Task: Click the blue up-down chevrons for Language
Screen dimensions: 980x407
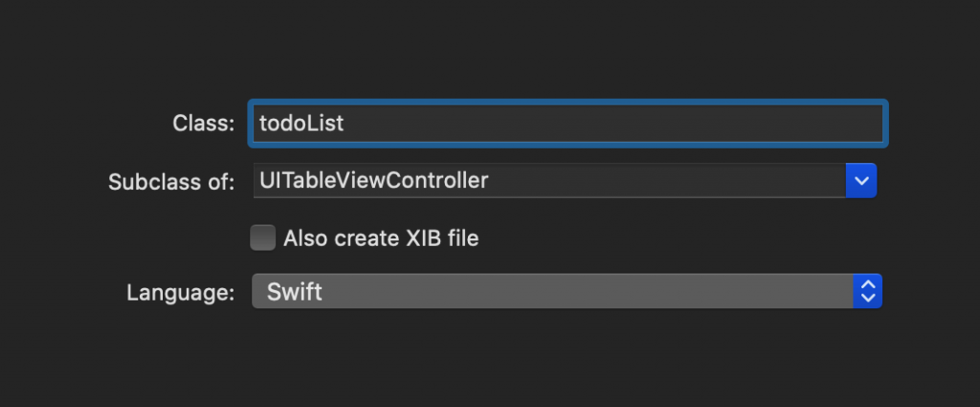Action: click(x=867, y=292)
